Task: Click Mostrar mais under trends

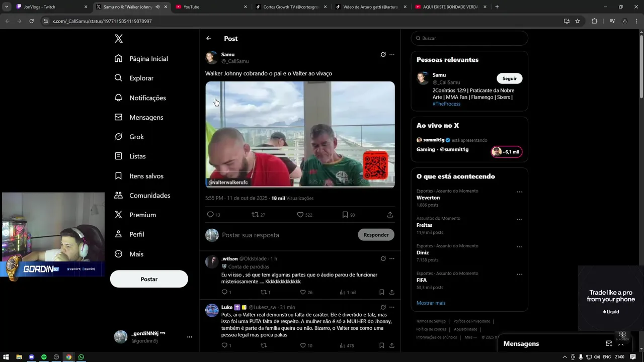Action: 431,303
